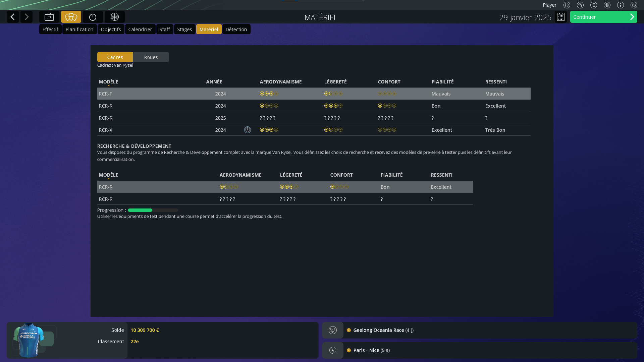This screenshot has width=644, height=362.
Task: Click the trophy icon near Geelong race
Action: (x=333, y=330)
